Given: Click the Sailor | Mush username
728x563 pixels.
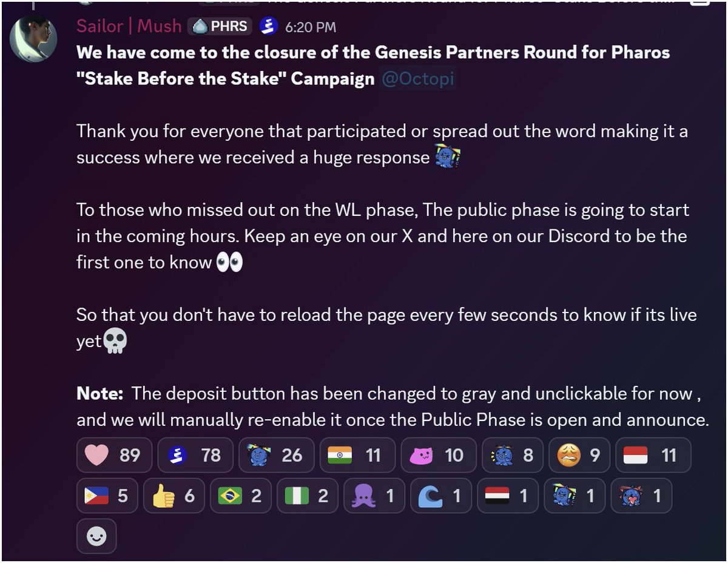Looking at the screenshot, I should (x=129, y=26).
